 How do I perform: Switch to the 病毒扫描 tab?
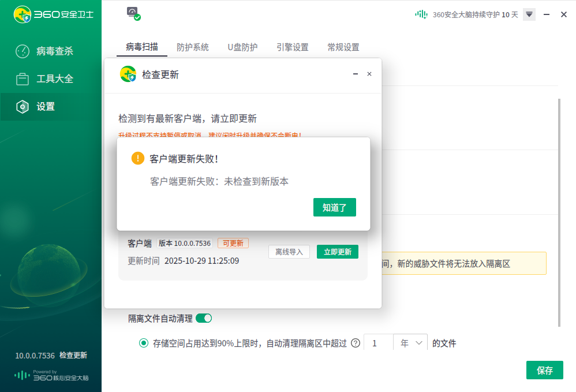tap(142, 47)
